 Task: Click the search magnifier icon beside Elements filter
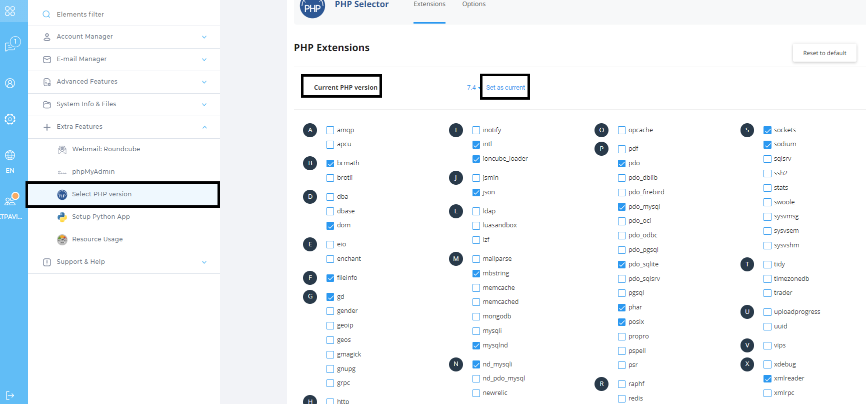point(46,14)
